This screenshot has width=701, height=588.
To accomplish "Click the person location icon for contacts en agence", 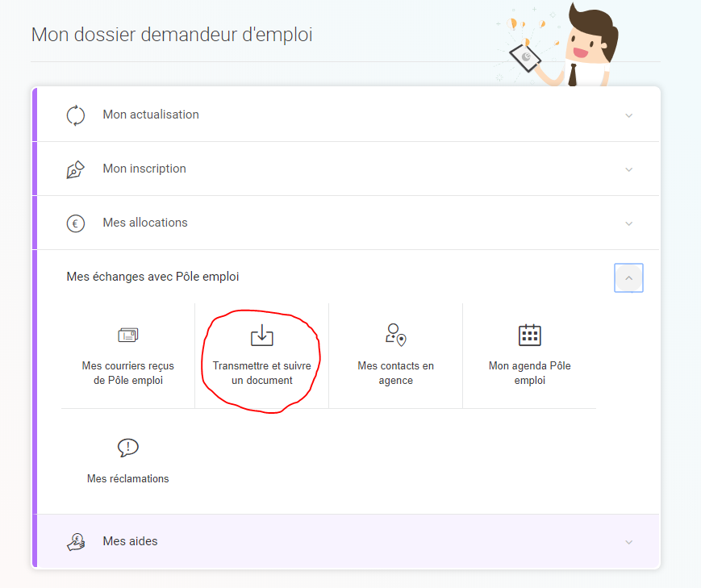I will [x=395, y=335].
